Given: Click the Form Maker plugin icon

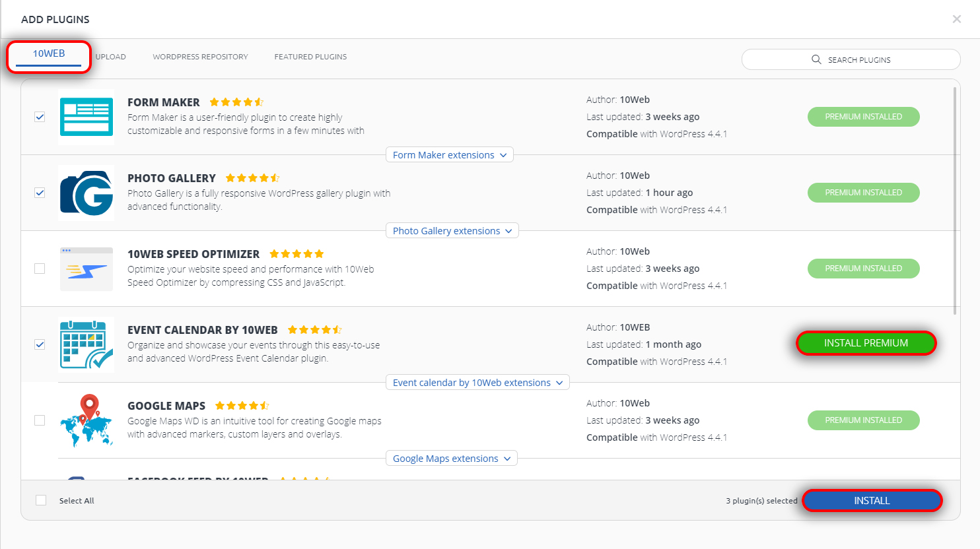Looking at the screenshot, I should click(87, 117).
